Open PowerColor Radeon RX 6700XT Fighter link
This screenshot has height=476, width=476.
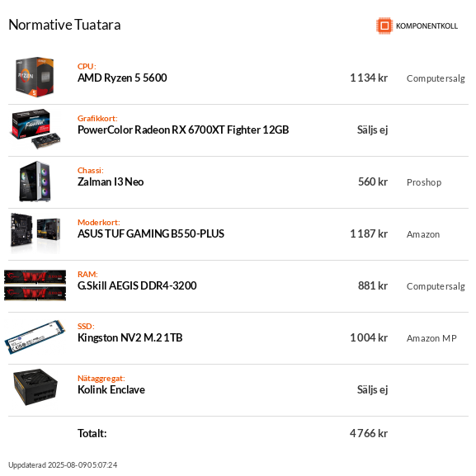click(183, 130)
